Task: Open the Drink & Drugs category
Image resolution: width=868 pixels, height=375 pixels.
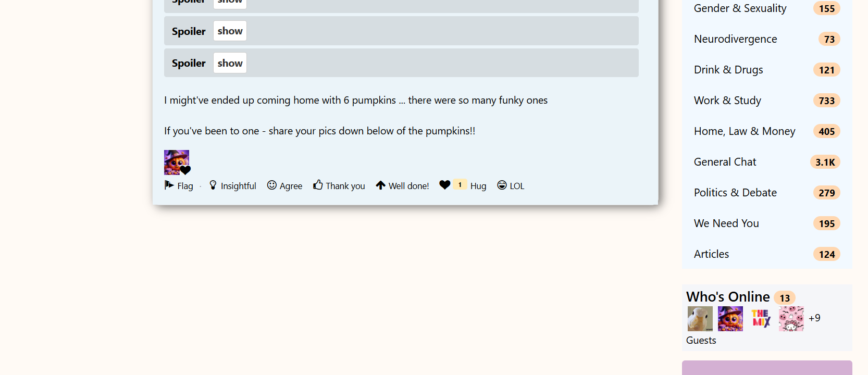Action: (x=728, y=70)
